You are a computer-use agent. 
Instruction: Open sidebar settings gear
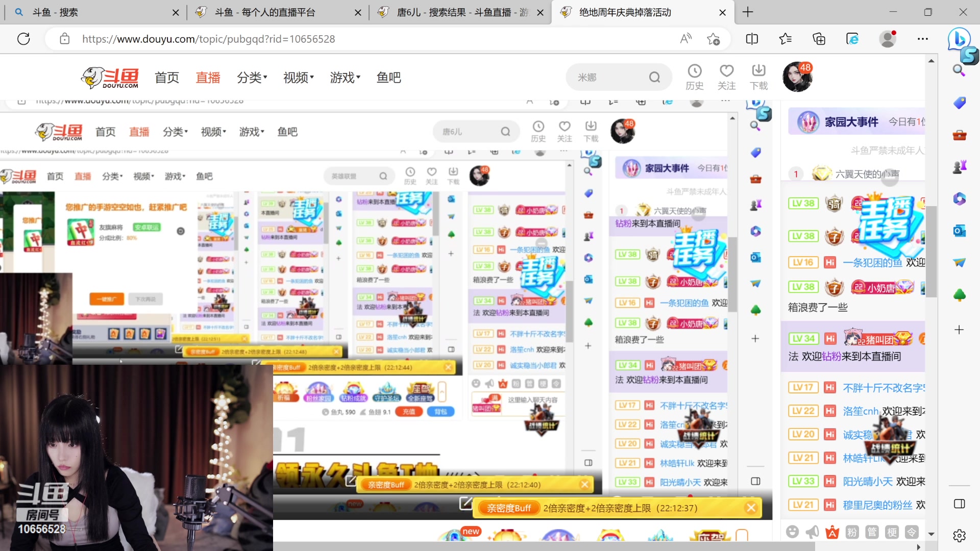959,535
